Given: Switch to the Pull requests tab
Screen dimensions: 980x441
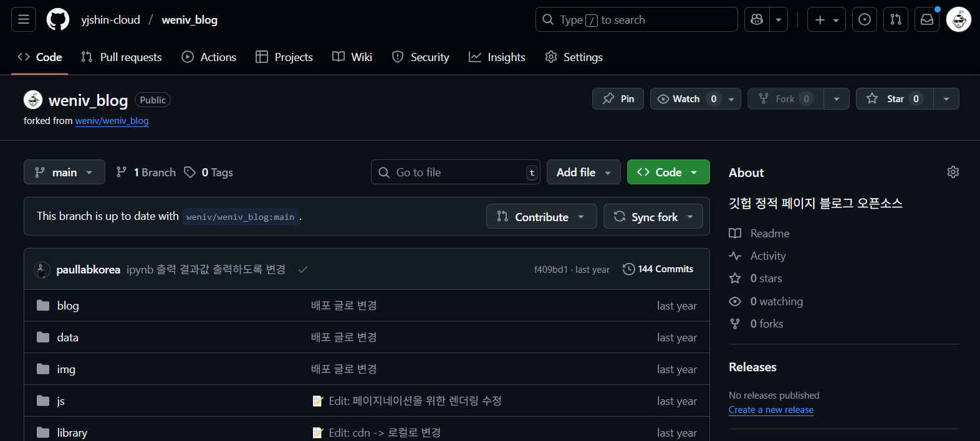Looking at the screenshot, I should [x=122, y=57].
